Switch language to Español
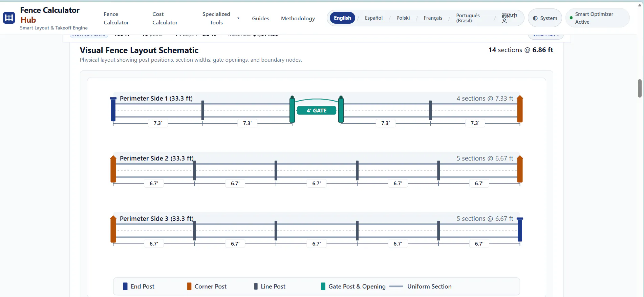Screen dimensions: 644x297 click(374, 18)
